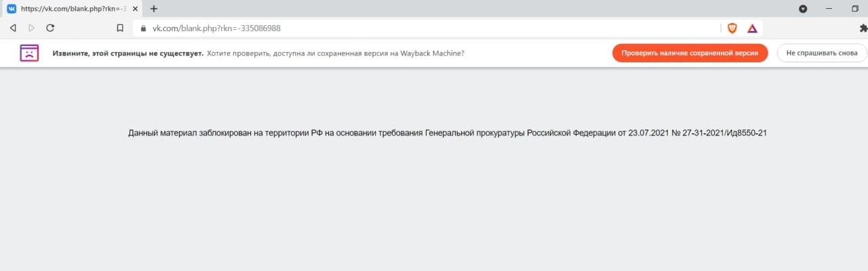
Task: Click the lock icon for site info
Action: tap(143, 28)
